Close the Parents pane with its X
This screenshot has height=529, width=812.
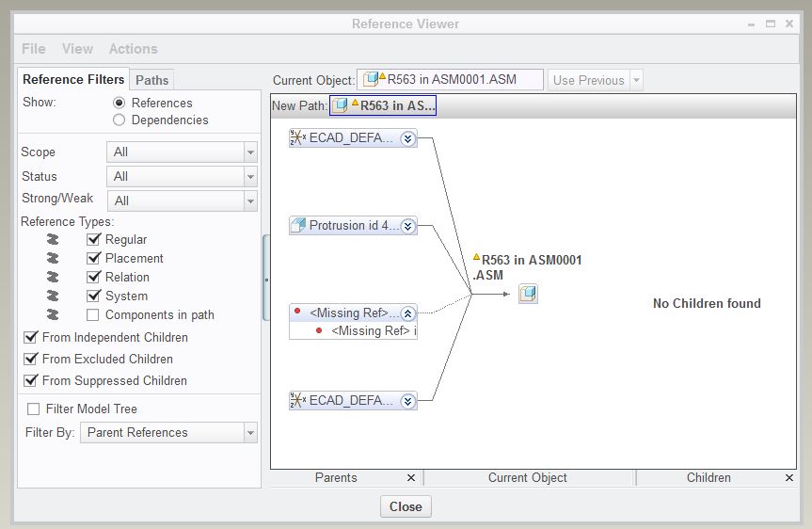click(411, 478)
